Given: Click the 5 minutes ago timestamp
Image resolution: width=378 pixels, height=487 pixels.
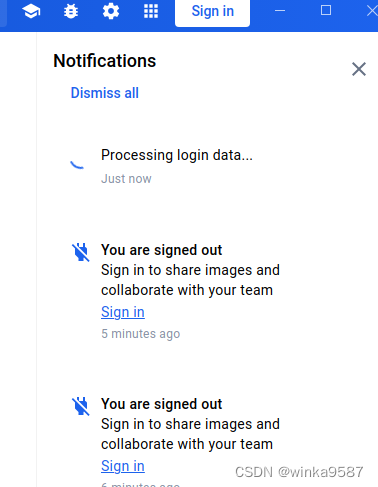Looking at the screenshot, I should point(141,334).
